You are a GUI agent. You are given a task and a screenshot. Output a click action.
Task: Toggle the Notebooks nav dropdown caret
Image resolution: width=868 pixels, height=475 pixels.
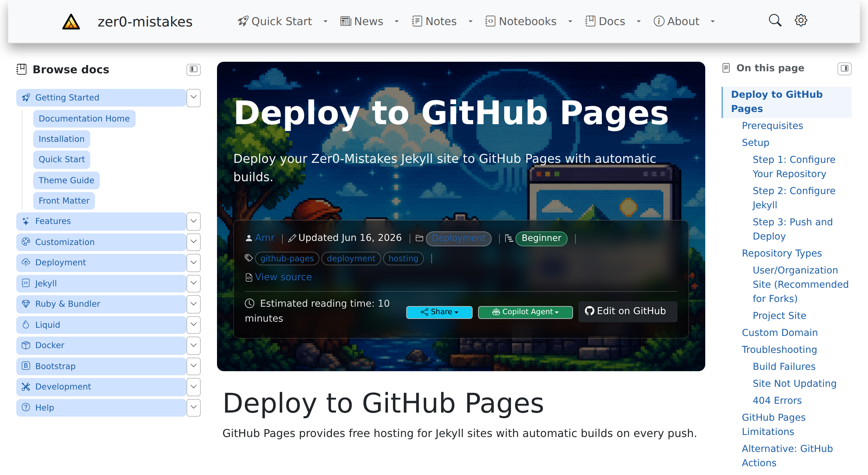pos(570,22)
